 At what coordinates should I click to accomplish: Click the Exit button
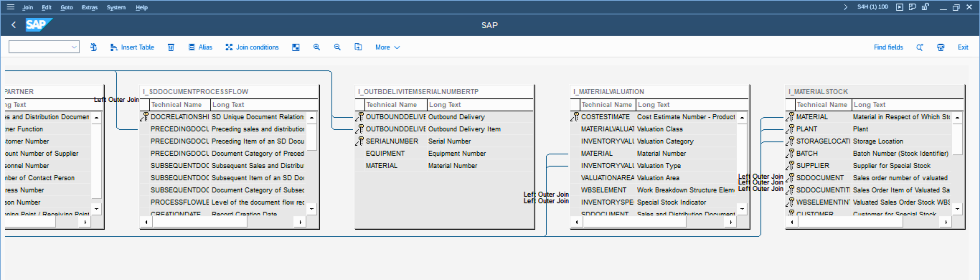click(963, 47)
